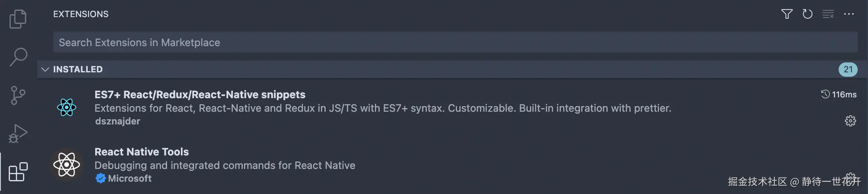Click the 116ms activation time indicator

tap(839, 95)
